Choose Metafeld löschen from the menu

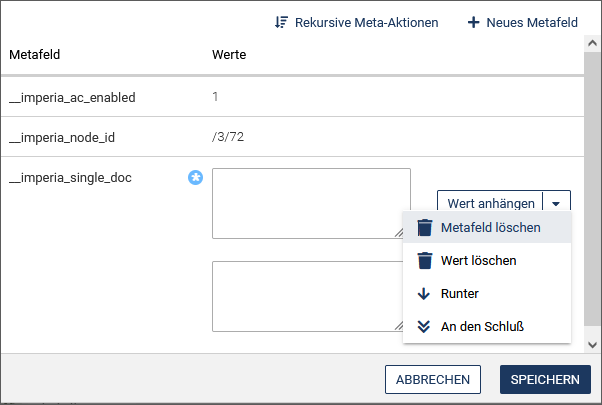pos(487,227)
